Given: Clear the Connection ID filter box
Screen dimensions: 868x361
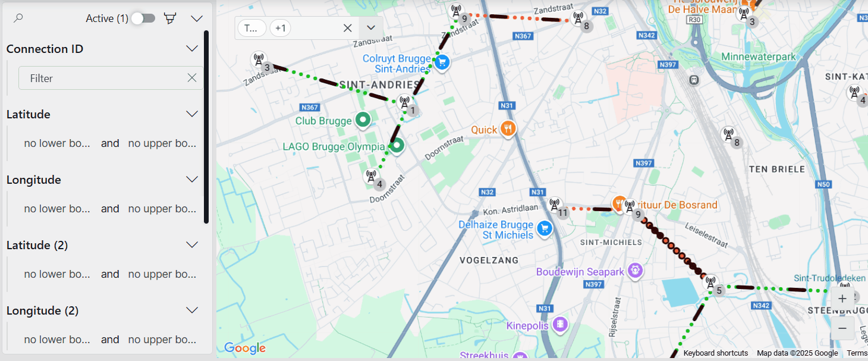Looking at the screenshot, I should (191, 78).
